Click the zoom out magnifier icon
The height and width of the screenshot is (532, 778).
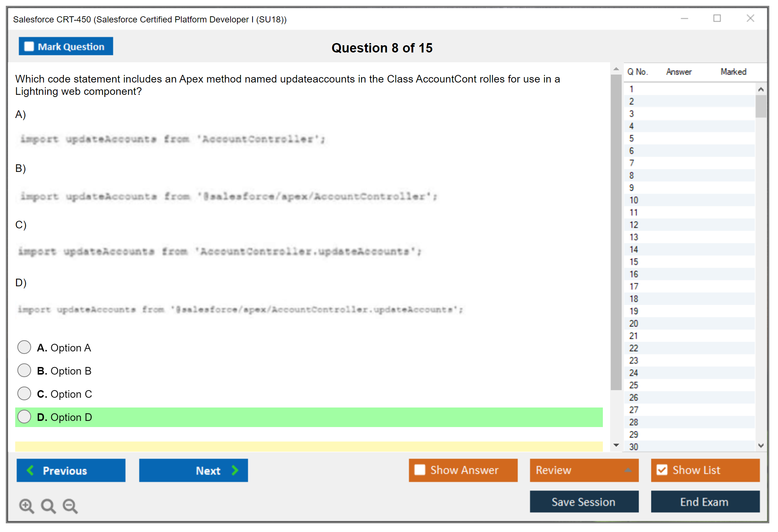[70, 506]
